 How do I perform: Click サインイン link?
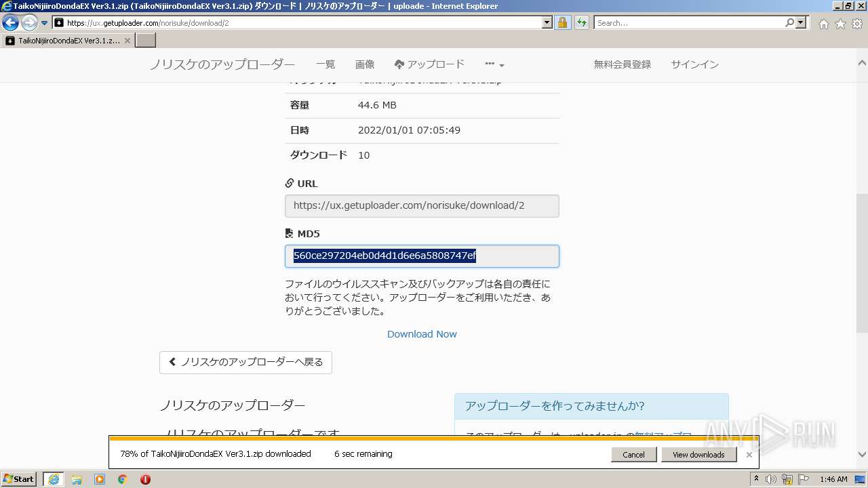[x=695, y=64]
